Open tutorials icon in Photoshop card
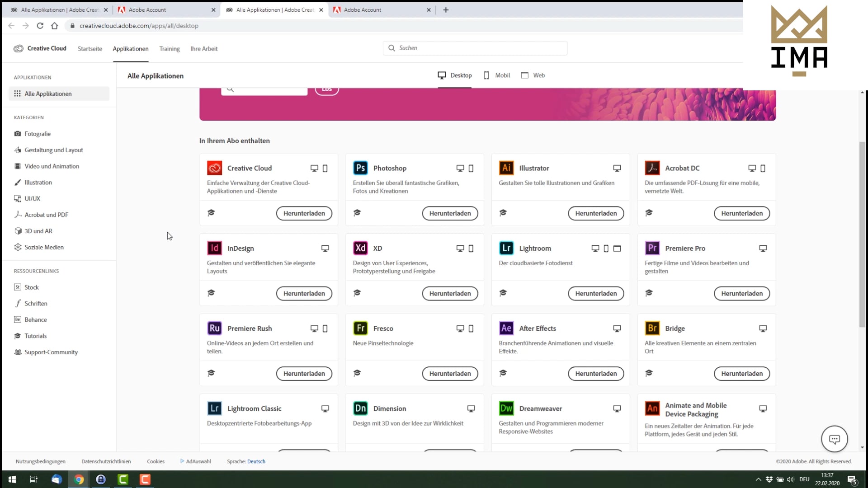The width and height of the screenshot is (868, 488). click(357, 213)
